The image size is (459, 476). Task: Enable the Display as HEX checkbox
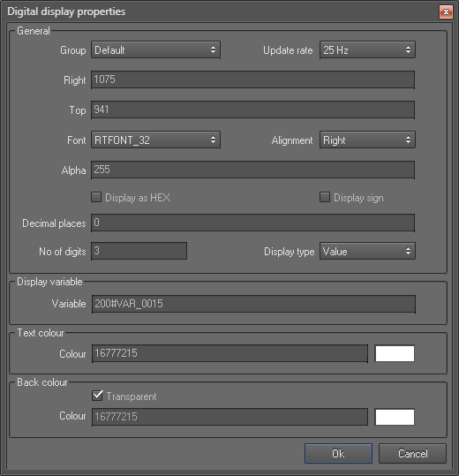(x=96, y=197)
